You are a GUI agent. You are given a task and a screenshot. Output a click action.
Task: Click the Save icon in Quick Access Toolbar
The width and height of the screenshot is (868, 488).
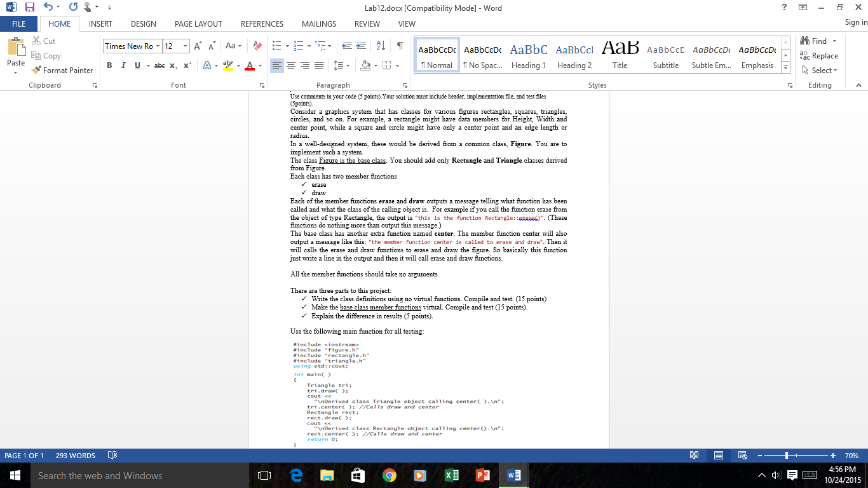[x=29, y=8]
